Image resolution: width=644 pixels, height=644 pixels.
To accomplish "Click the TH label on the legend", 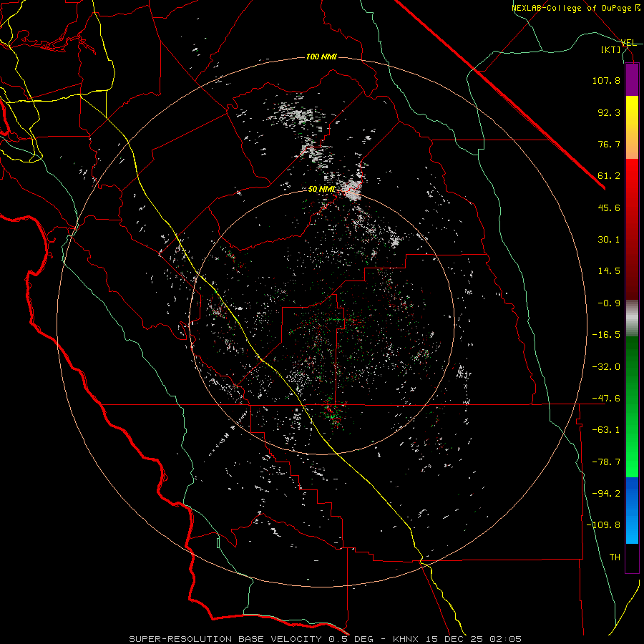I will 615,557.
